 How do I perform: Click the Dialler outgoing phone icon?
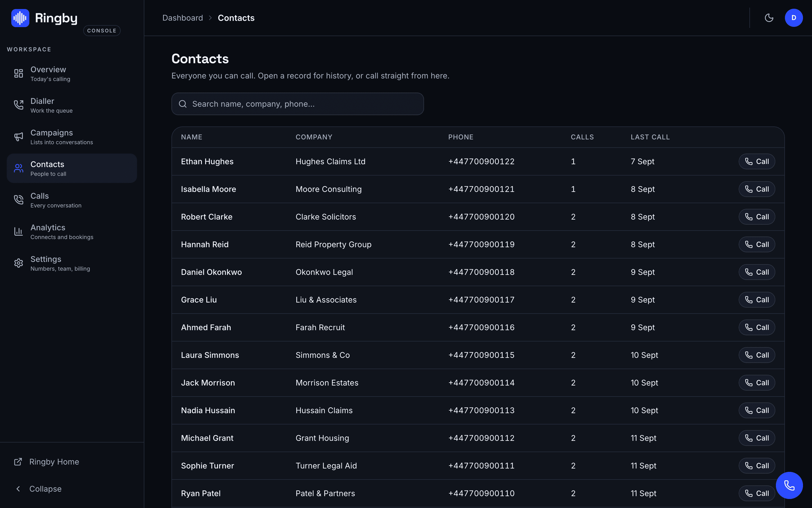tap(18, 105)
